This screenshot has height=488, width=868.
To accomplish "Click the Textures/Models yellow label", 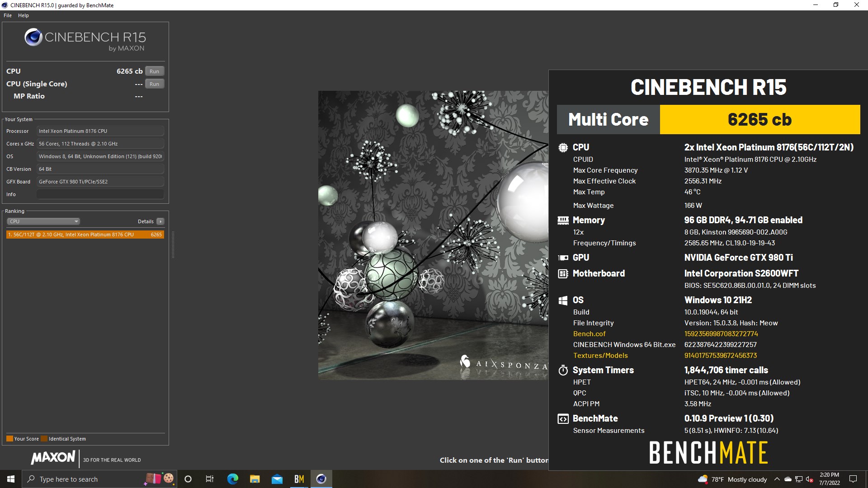I will pyautogui.click(x=600, y=356).
